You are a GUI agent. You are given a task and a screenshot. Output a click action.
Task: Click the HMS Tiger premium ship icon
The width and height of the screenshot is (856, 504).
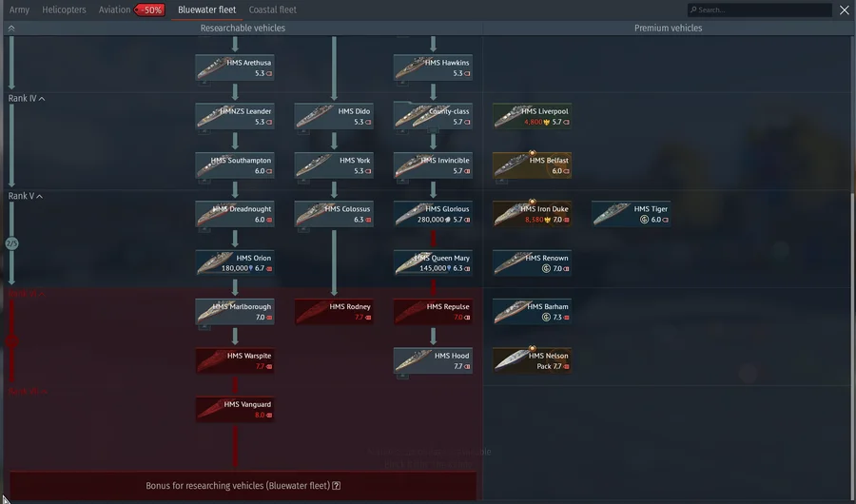point(630,214)
